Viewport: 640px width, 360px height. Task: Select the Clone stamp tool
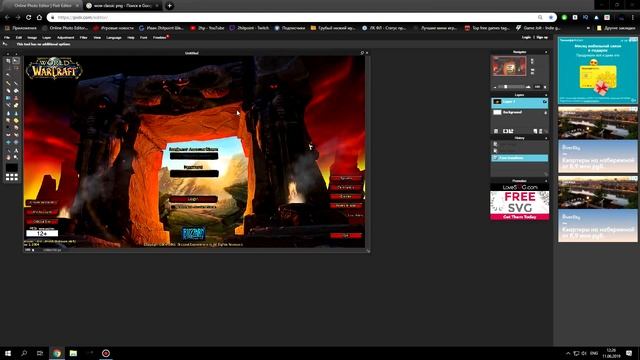(x=16, y=98)
